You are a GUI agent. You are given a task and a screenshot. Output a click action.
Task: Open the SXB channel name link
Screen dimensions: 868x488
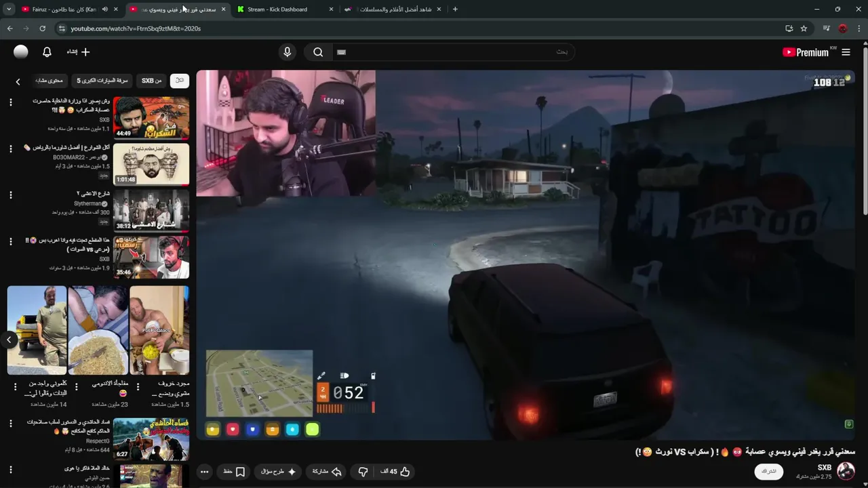click(x=824, y=468)
